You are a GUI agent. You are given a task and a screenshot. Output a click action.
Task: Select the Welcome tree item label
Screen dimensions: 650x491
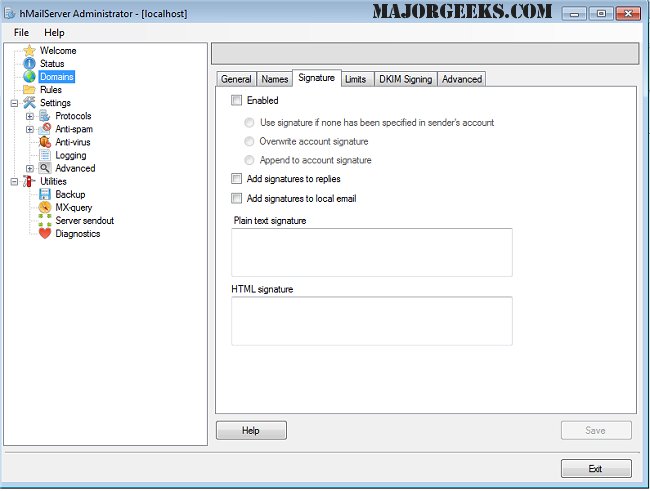tap(58, 51)
